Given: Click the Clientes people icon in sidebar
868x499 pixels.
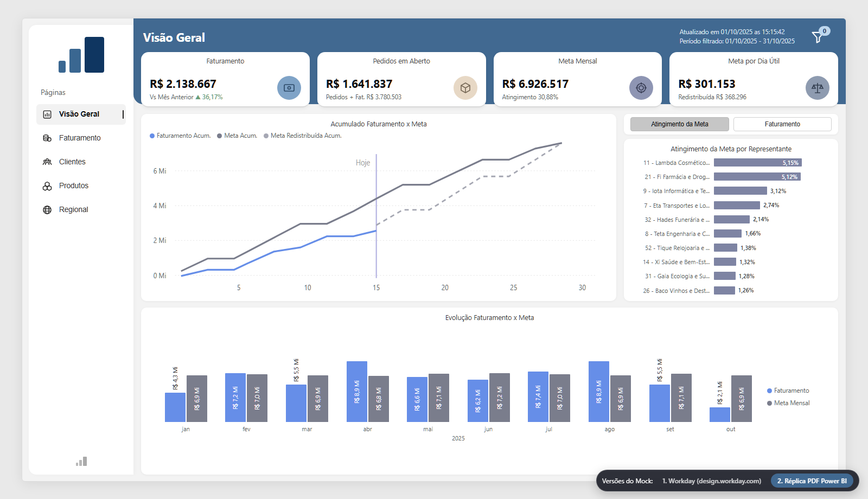Looking at the screenshot, I should click(x=47, y=162).
